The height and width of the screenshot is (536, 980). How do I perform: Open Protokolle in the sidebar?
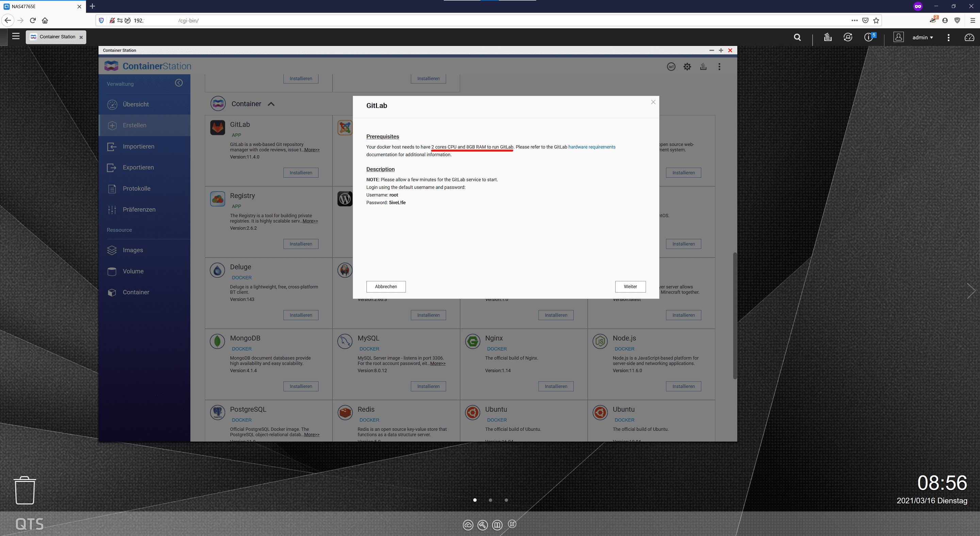pos(145,189)
